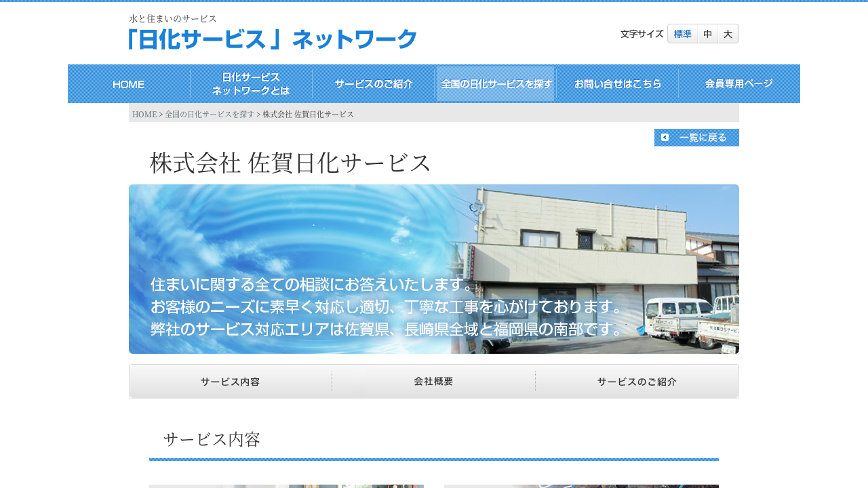Click the left service photo thumbnail
Screen dimensions: 868x488
point(286,485)
